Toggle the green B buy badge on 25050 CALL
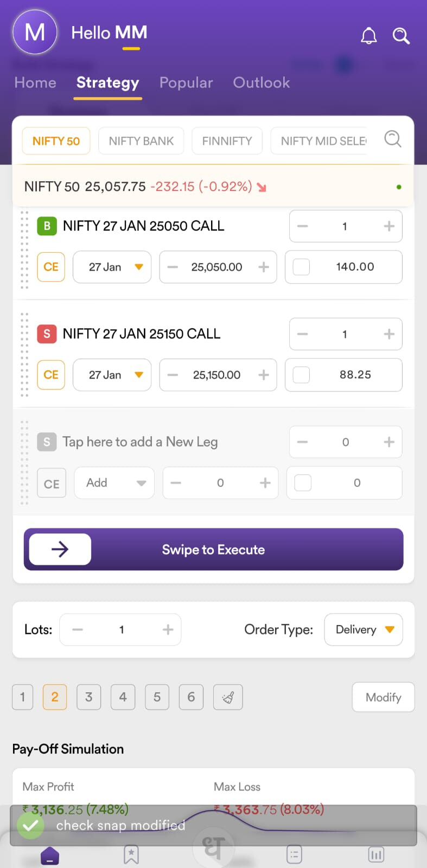The image size is (427, 868). pyautogui.click(x=47, y=226)
